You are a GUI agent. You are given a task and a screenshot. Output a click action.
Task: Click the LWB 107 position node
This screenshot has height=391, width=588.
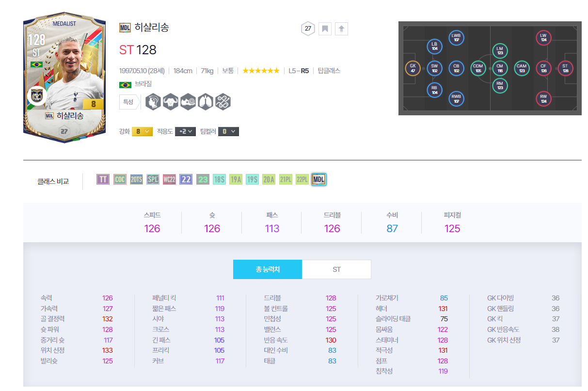tap(456, 38)
